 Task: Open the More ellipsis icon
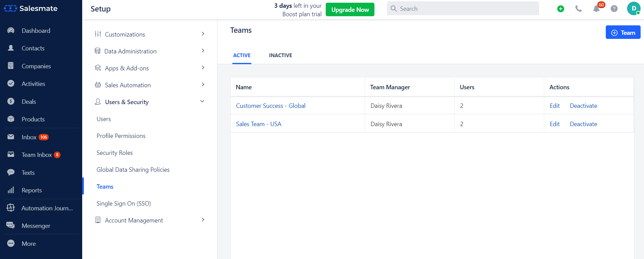pyautogui.click(x=11, y=243)
